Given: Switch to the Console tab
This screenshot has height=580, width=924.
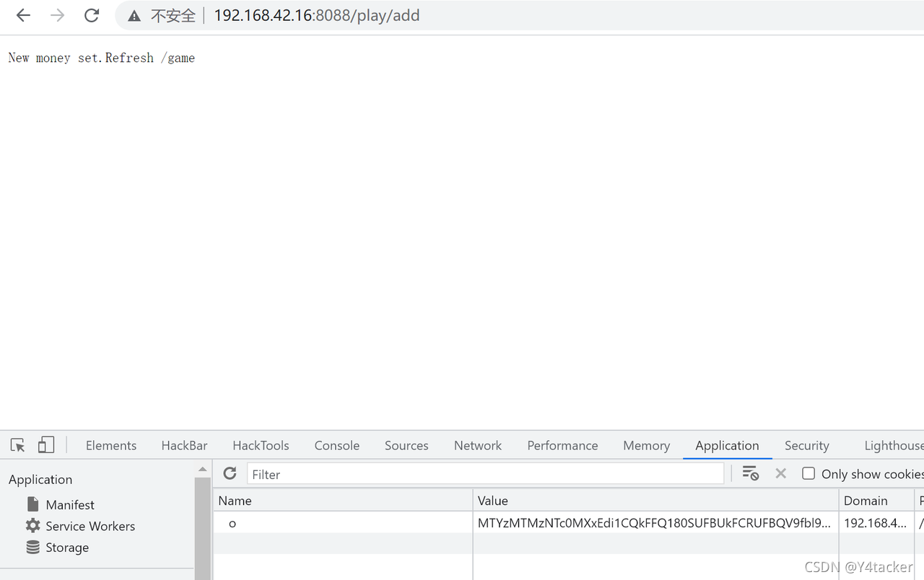Looking at the screenshot, I should tap(337, 445).
